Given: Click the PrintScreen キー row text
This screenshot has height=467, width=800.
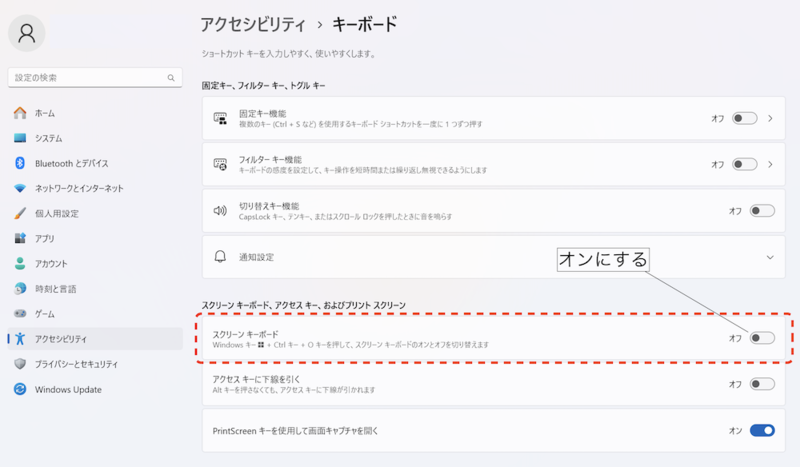Looking at the screenshot, I should pos(295,431).
